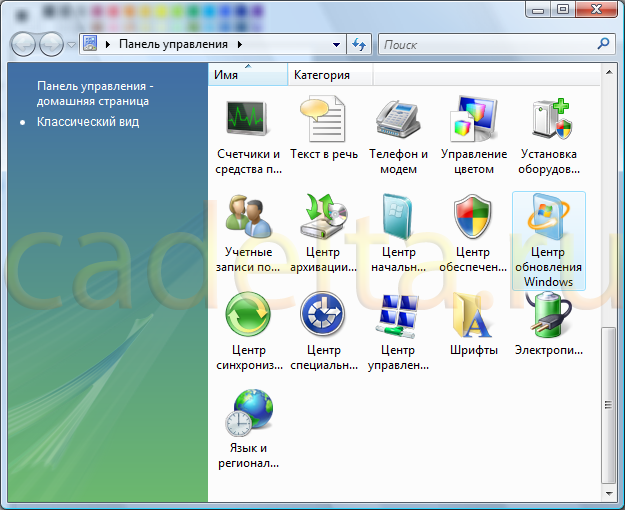Click Панель управления breadcrumb text

173,44
